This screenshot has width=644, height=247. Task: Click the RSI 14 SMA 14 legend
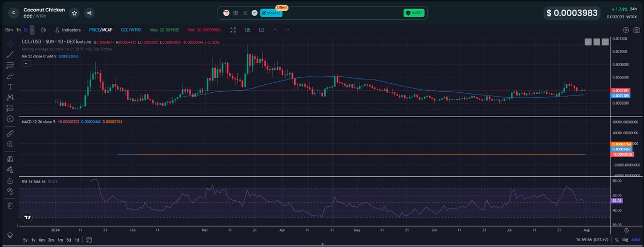(33, 182)
